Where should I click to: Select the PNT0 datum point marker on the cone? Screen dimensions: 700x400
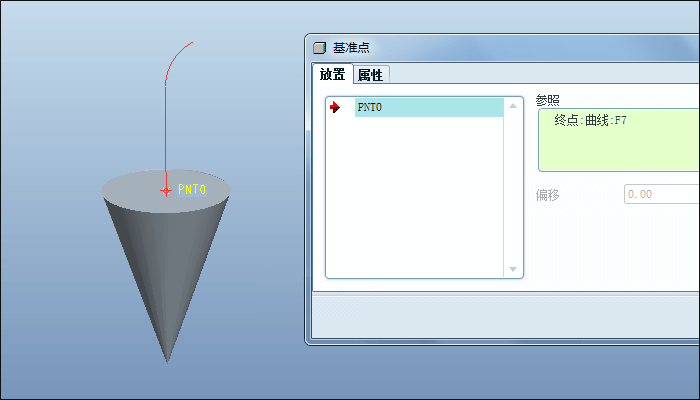click(166, 191)
